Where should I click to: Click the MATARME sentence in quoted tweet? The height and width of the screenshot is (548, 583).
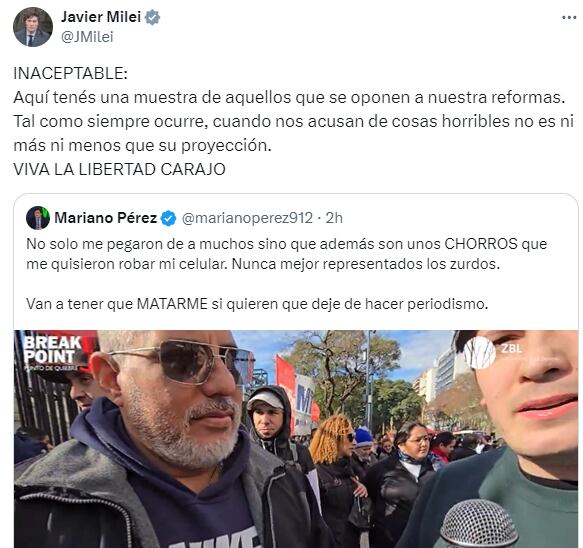click(257, 304)
